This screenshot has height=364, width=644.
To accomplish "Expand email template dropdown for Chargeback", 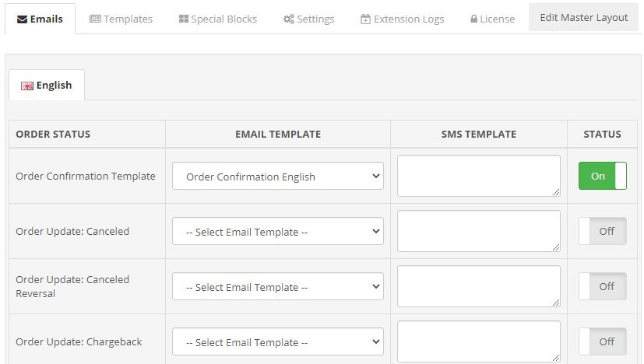I will (x=278, y=342).
